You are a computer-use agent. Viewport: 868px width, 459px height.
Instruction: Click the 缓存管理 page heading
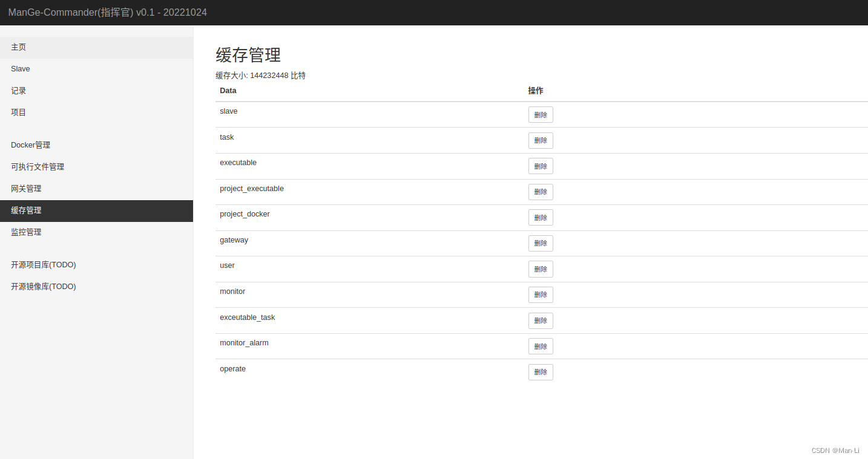coord(248,55)
